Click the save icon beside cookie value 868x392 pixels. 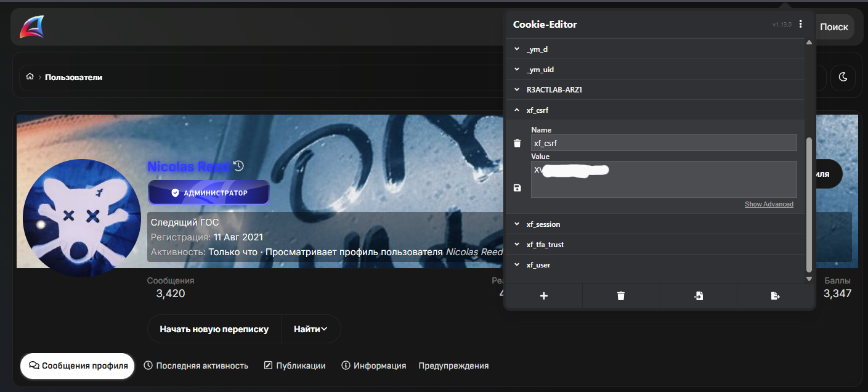pyautogui.click(x=517, y=188)
